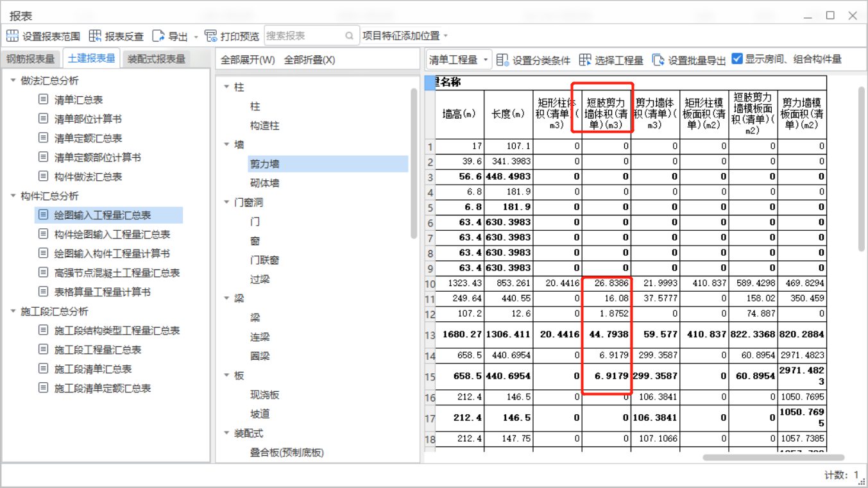Open the 清单工程量 dropdown
This screenshot has height=488, width=868.
459,60
